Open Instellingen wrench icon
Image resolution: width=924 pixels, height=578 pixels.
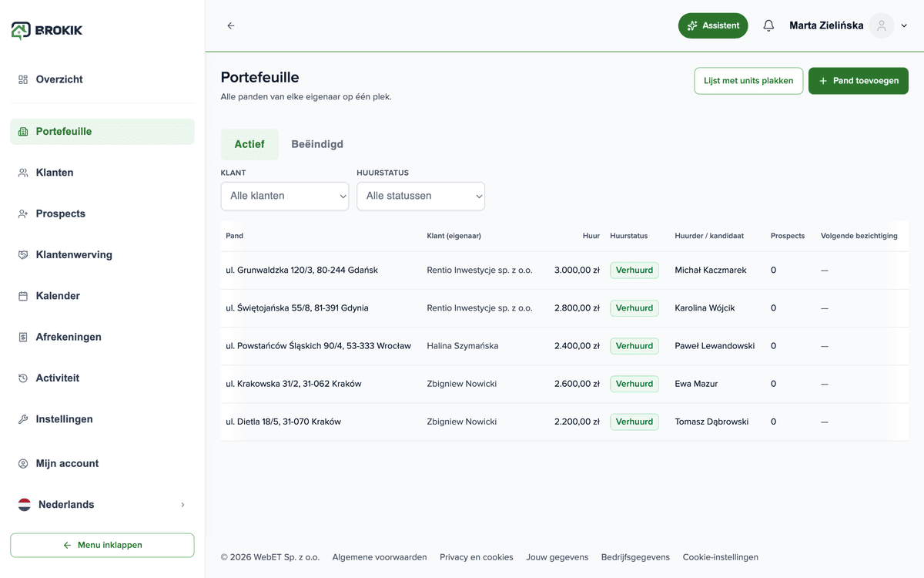click(23, 419)
